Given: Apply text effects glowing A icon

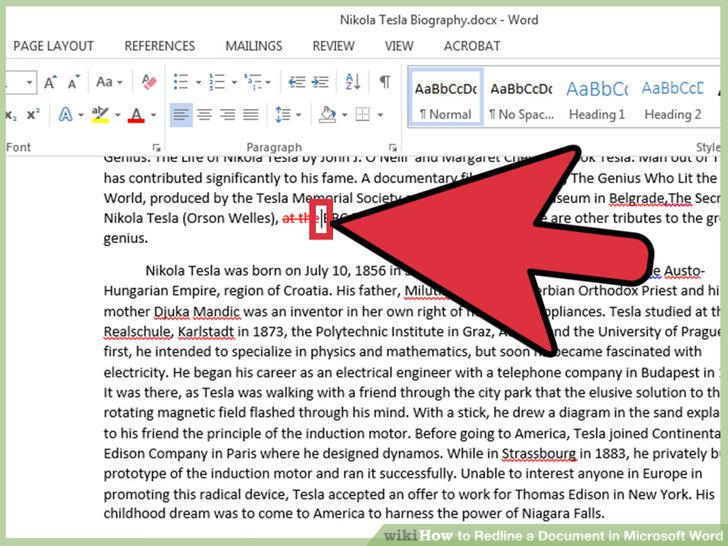Looking at the screenshot, I should click(x=65, y=115).
